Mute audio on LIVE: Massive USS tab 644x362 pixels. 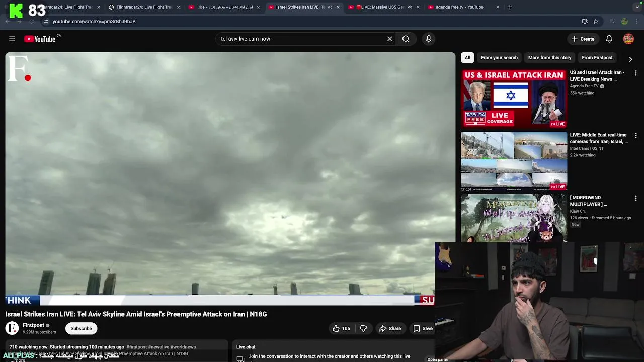click(x=410, y=7)
